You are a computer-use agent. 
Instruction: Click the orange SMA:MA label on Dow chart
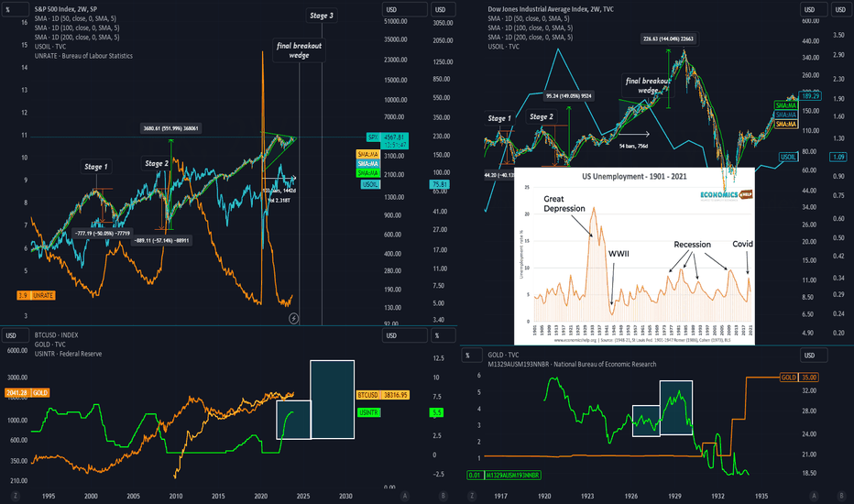pos(785,124)
